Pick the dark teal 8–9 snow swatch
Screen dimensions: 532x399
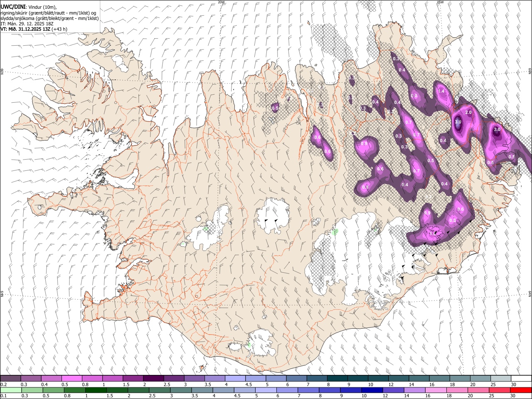(337, 379)
